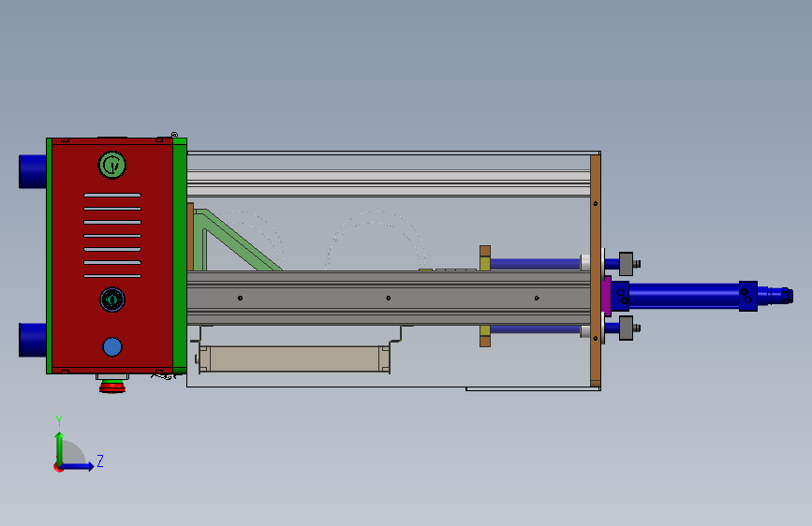Click the left hole on the central gray rail
The image size is (812, 526).
(240, 298)
